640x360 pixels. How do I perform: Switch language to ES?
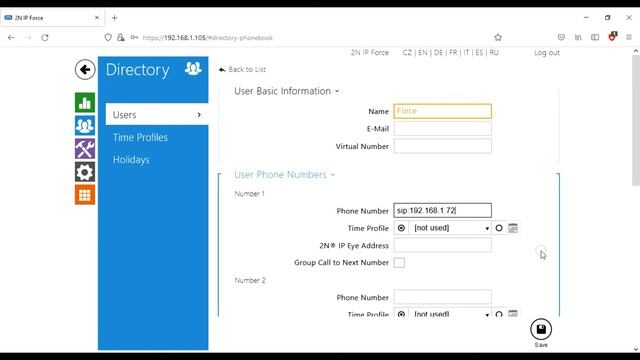tap(479, 53)
